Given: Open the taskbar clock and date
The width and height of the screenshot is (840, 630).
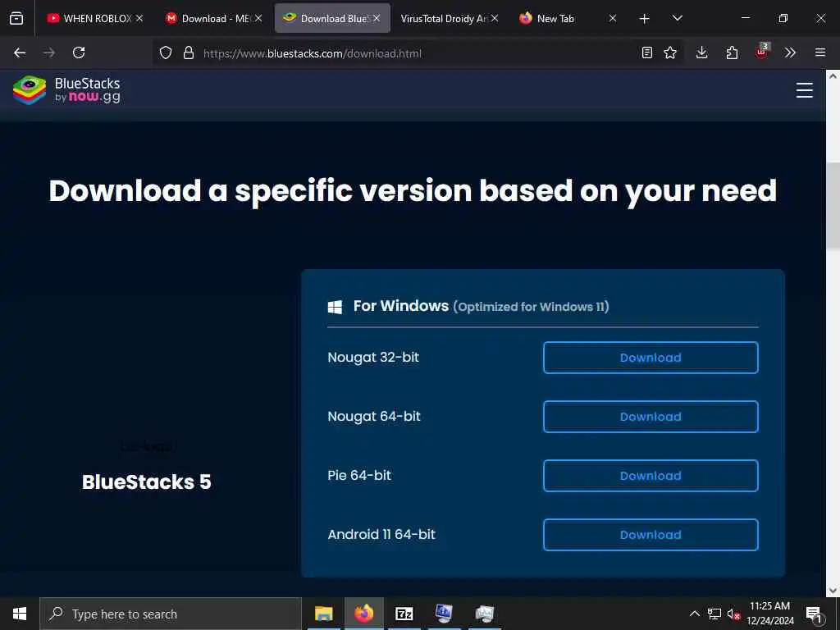Looking at the screenshot, I should tap(769, 614).
